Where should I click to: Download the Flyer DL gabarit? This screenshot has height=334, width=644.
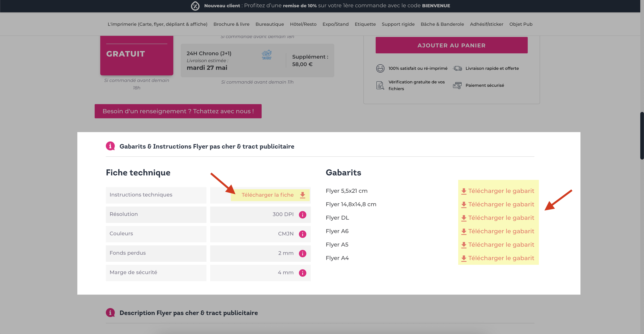498,218
